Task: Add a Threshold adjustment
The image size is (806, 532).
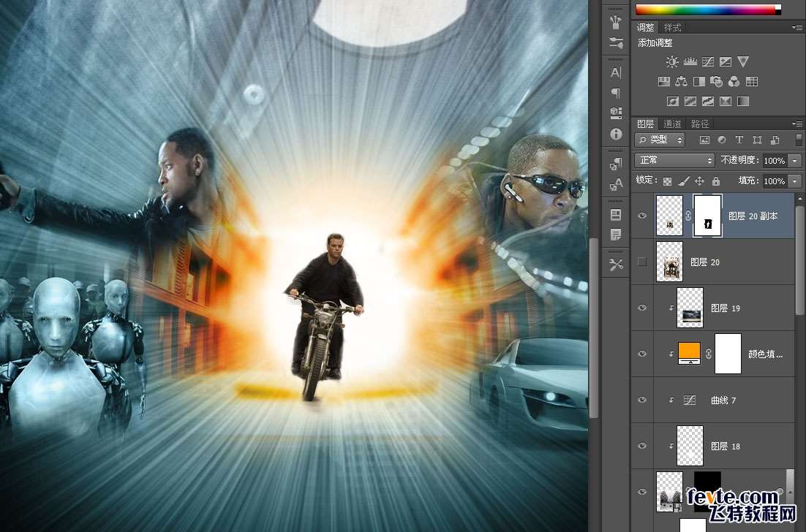Action: click(708, 101)
